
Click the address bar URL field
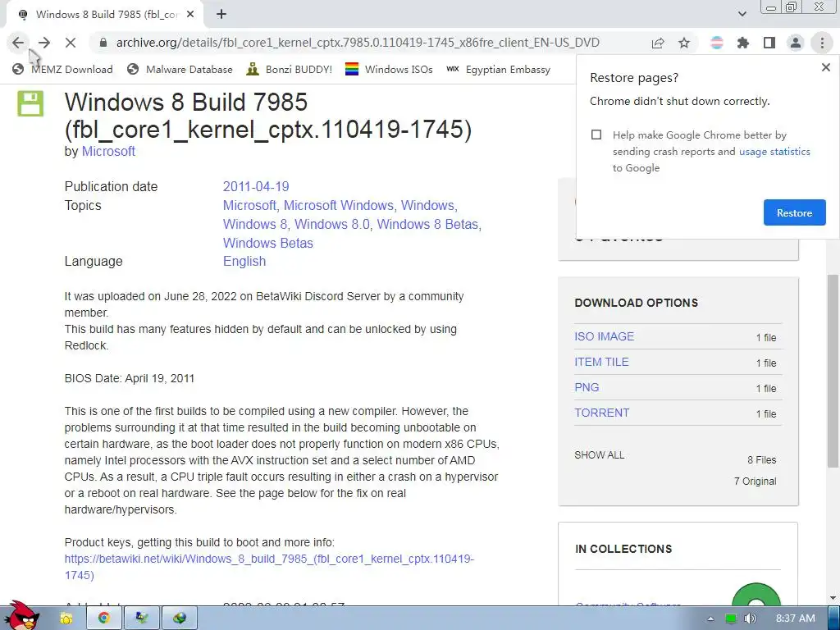pos(358,43)
